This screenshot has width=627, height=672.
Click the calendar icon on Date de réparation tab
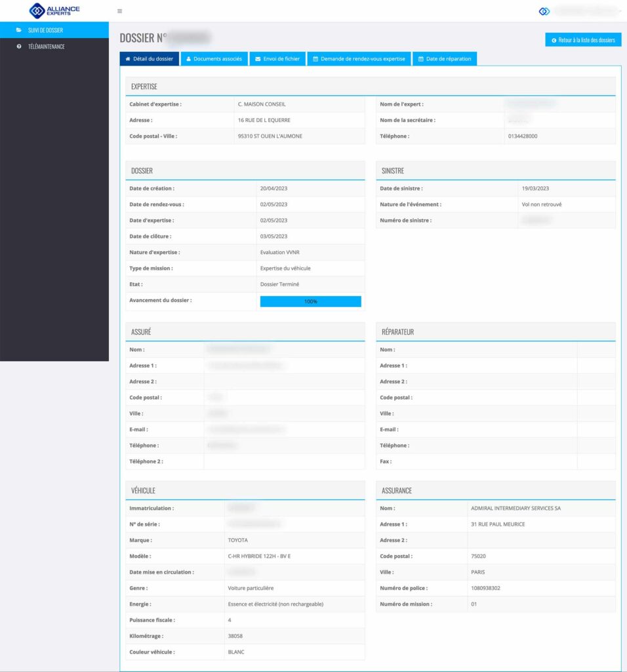[421, 59]
